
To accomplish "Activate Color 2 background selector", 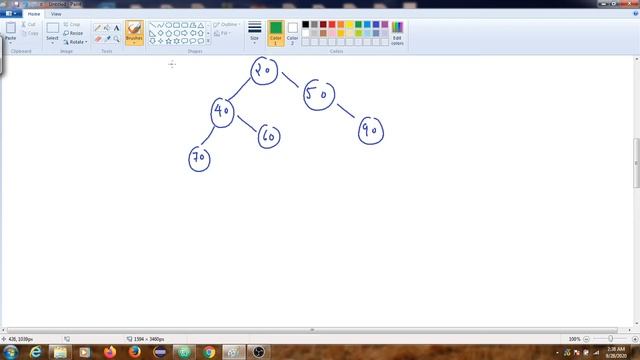I will click(x=292, y=33).
